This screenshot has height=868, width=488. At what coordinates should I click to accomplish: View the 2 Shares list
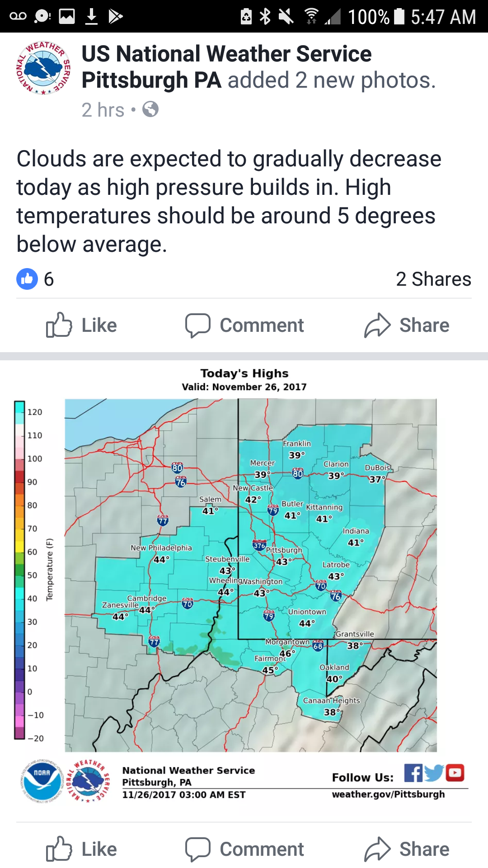tap(433, 279)
